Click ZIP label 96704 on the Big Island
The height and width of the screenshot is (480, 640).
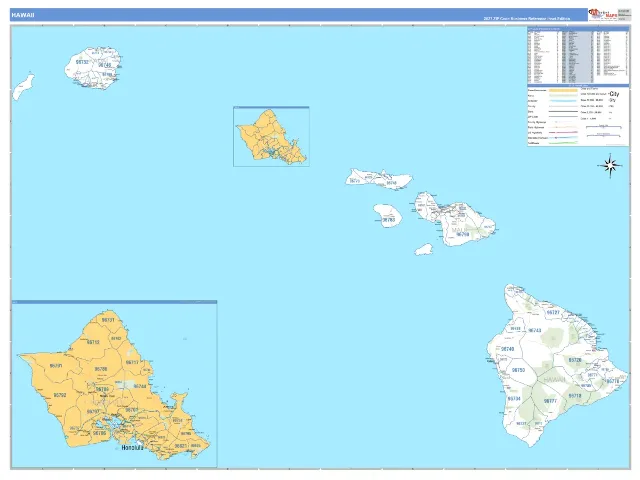coord(514,398)
